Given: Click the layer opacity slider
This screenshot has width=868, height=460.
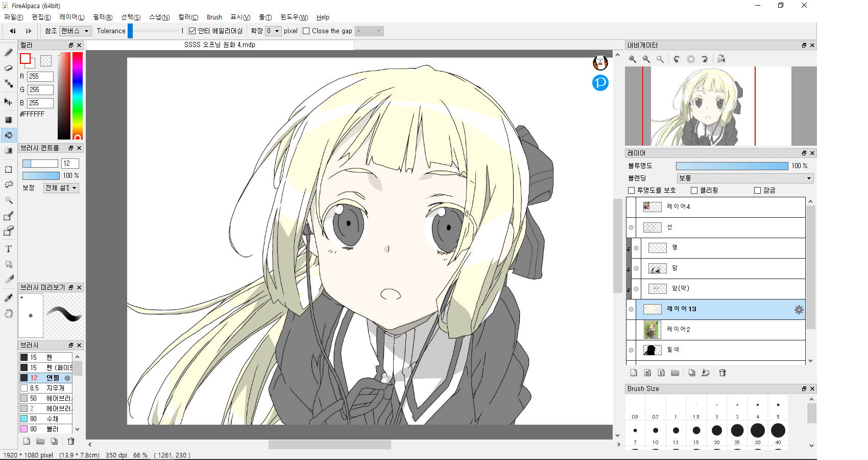Looking at the screenshot, I should 731,166.
